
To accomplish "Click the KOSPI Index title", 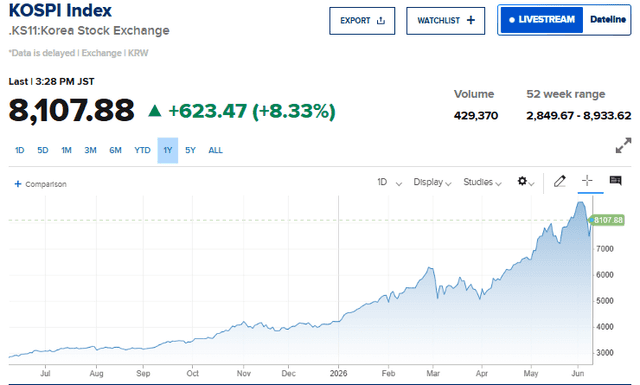I will [60, 11].
